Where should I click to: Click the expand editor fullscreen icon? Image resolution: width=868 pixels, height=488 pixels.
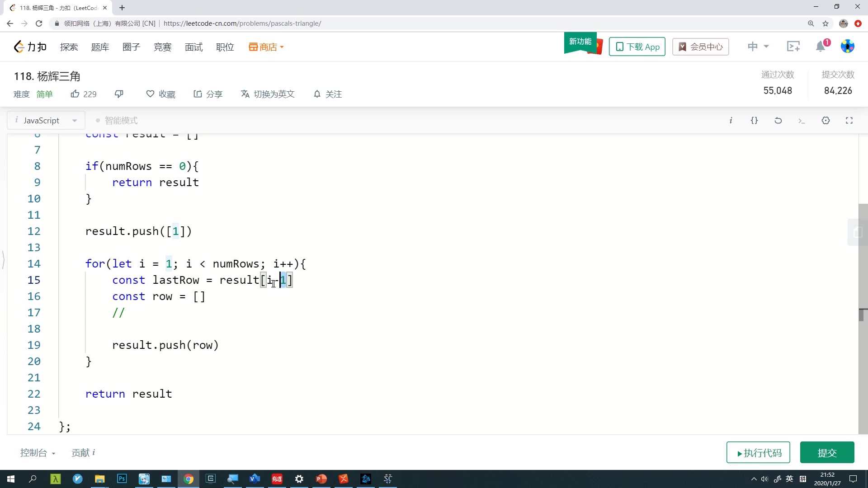(x=849, y=120)
